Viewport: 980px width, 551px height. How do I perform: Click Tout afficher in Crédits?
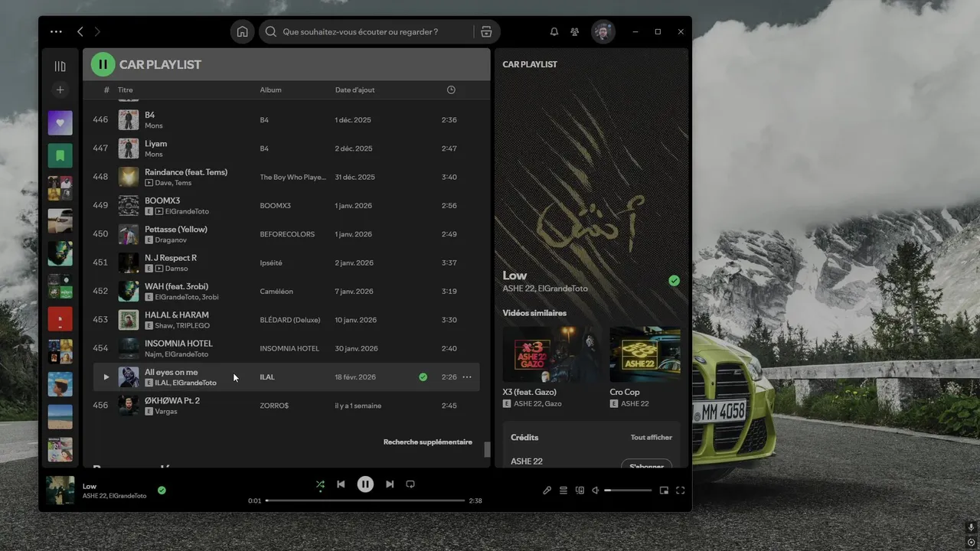652,438
